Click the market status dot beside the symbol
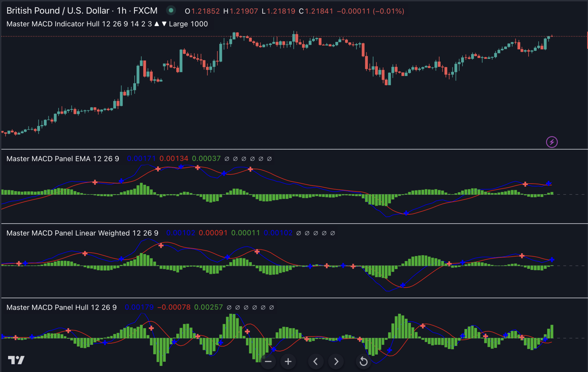The height and width of the screenshot is (372, 588). click(171, 10)
